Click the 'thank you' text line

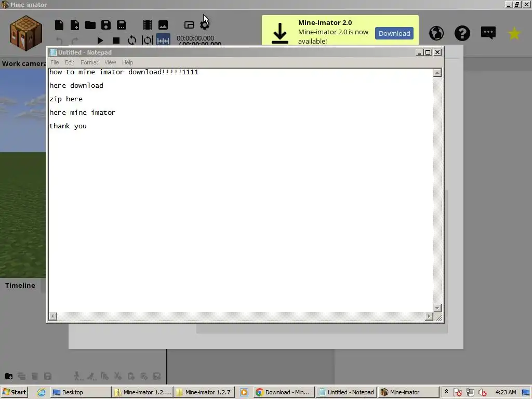coord(68,126)
